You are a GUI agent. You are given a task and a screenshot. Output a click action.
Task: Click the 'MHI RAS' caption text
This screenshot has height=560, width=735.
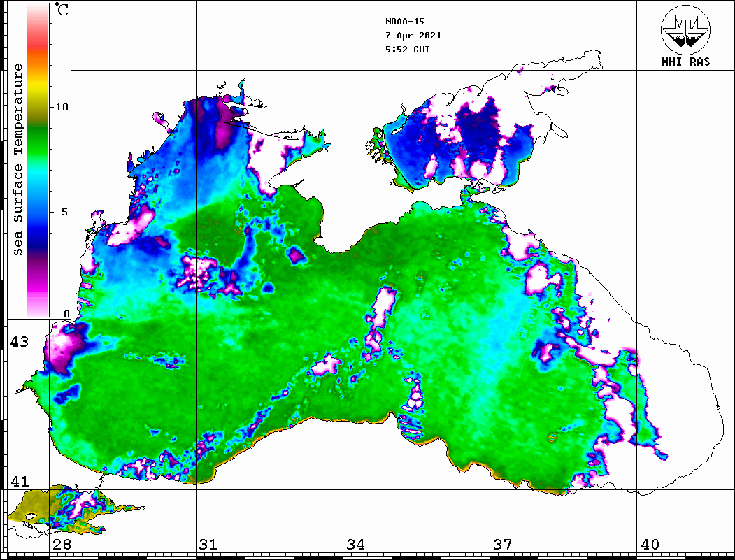tap(686, 62)
